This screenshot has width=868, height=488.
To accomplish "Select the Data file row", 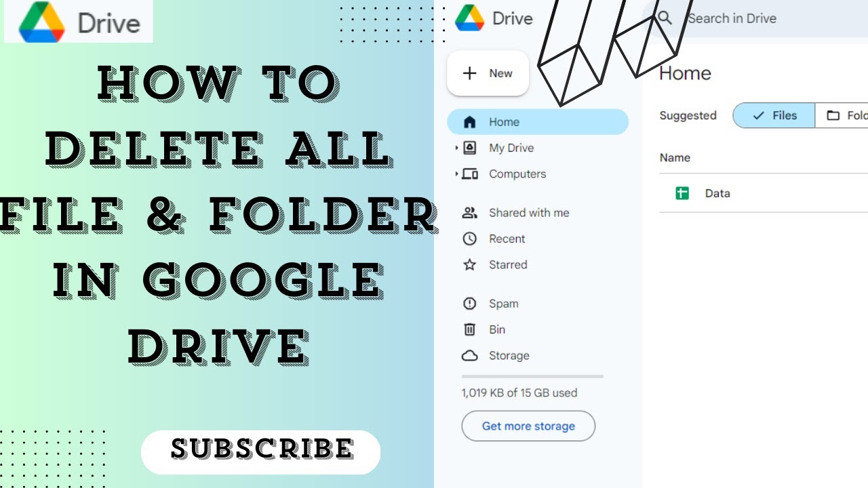I will coord(764,193).
